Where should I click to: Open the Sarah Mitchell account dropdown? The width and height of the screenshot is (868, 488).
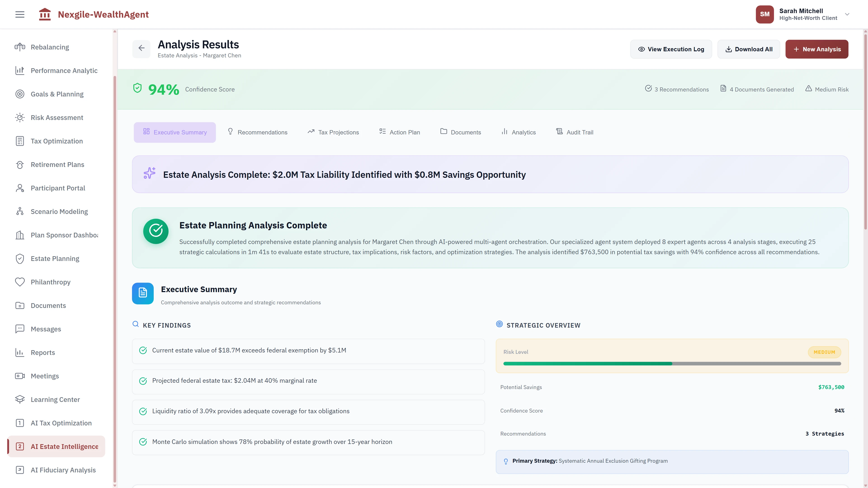click(847, 14)
